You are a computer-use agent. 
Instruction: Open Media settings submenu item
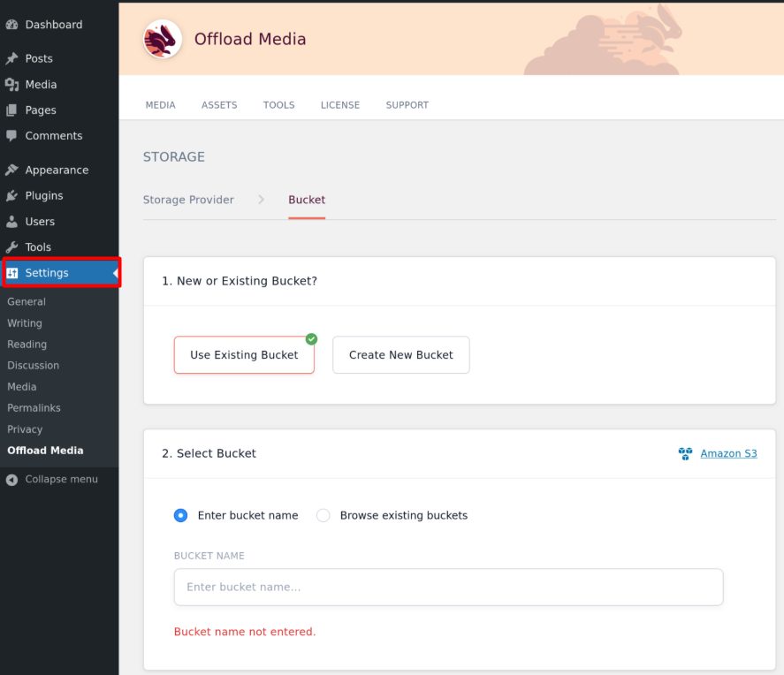[x=22, y=387]
